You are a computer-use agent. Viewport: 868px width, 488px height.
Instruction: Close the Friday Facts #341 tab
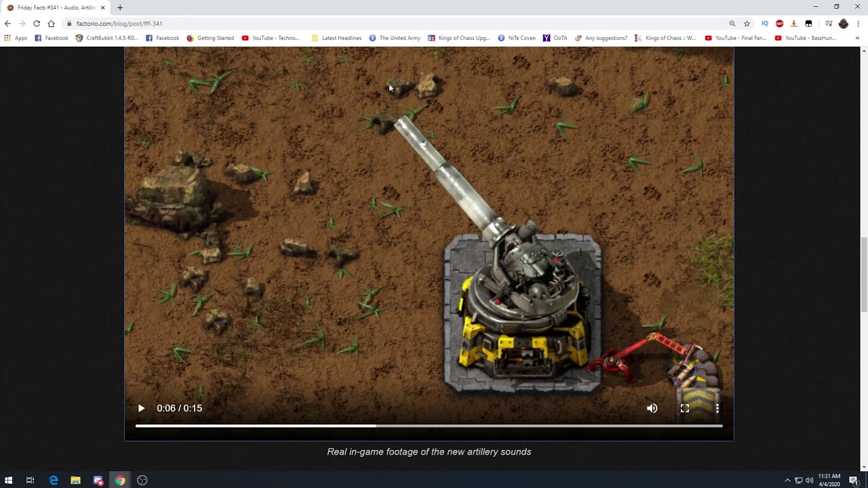pos(103,7)
